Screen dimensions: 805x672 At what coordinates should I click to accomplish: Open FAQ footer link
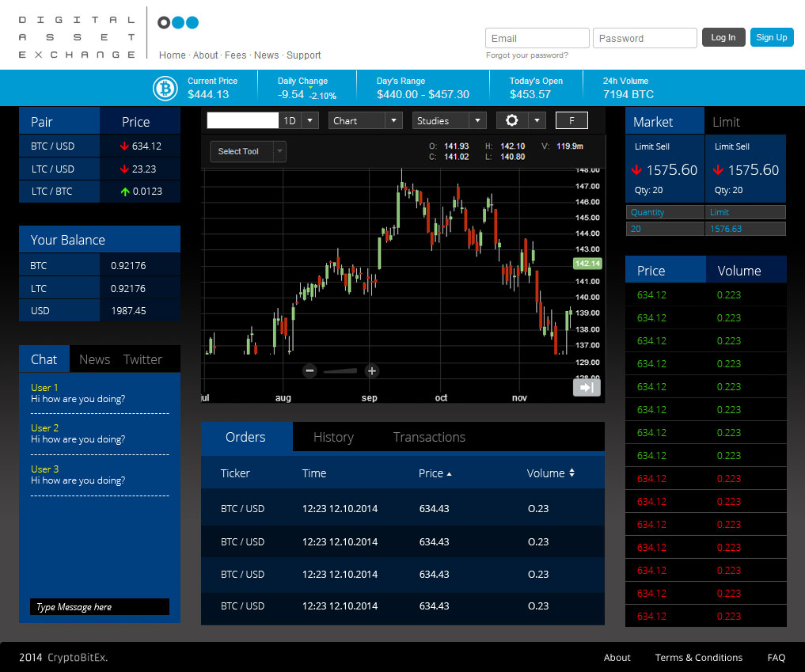[777, 658]
